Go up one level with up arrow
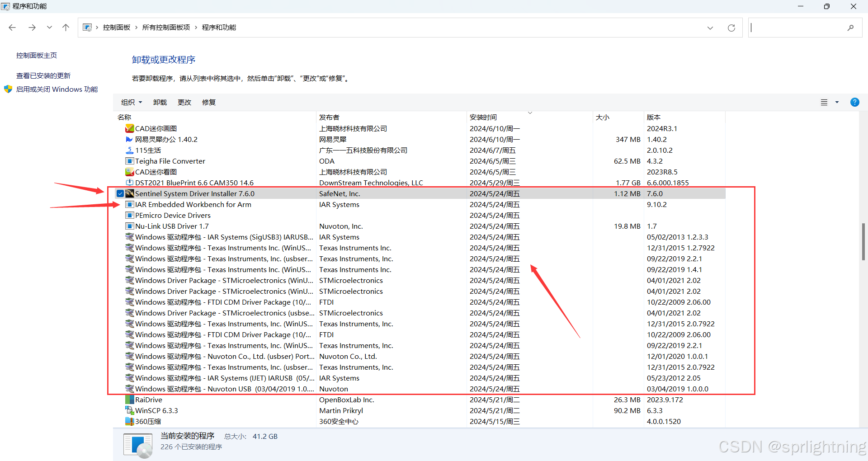The height and width of the screenshot is (461, 868). (x=66, y=28)
